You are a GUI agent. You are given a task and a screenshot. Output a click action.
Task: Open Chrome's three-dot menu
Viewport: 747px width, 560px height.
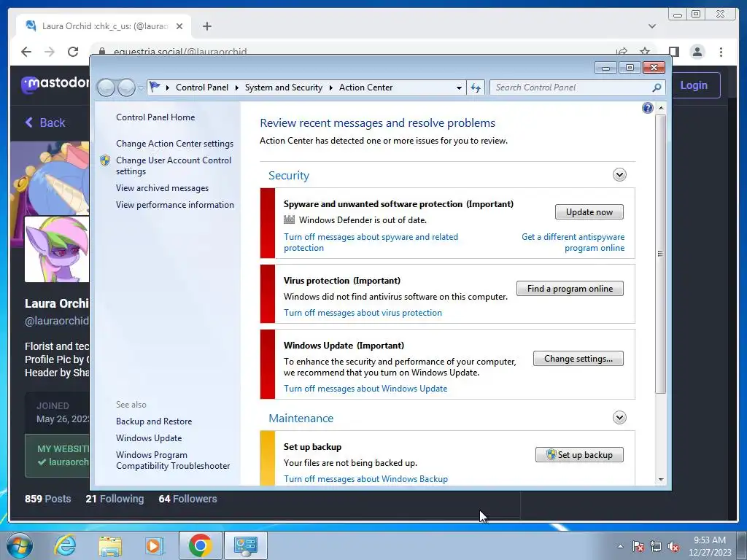[721, 52]
